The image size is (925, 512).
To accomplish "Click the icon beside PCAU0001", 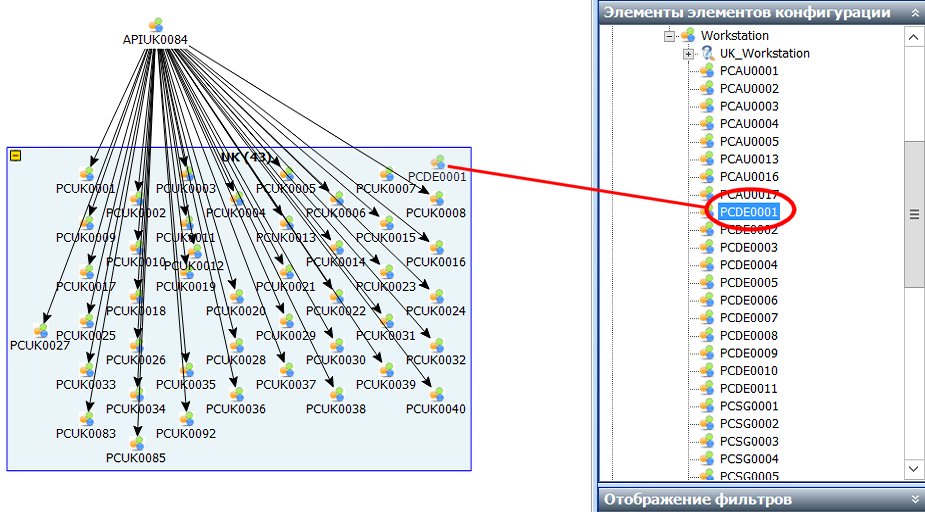I will pos(707,71).
